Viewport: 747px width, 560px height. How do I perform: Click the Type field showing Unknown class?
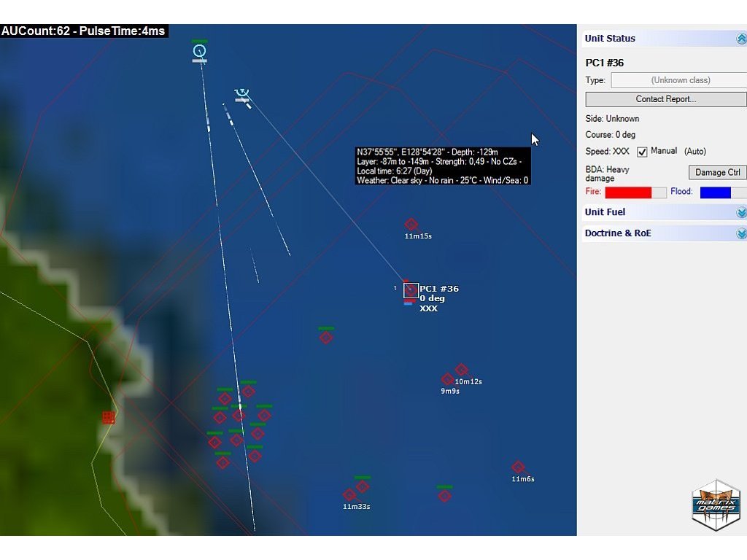click(678, 80)
